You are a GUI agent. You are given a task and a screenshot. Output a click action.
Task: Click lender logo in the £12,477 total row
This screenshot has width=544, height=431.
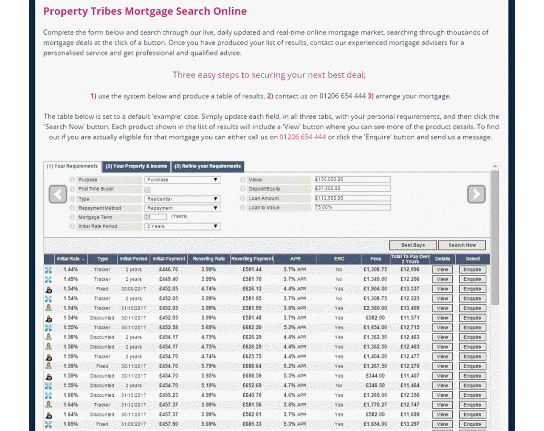[x=49, y=357]
